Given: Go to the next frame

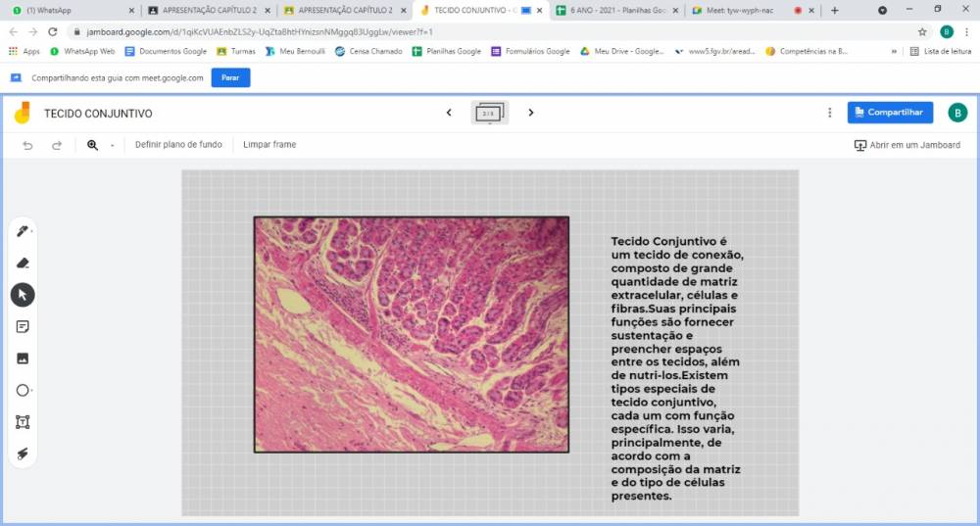Looking at the screenshot, I should 531,113.
